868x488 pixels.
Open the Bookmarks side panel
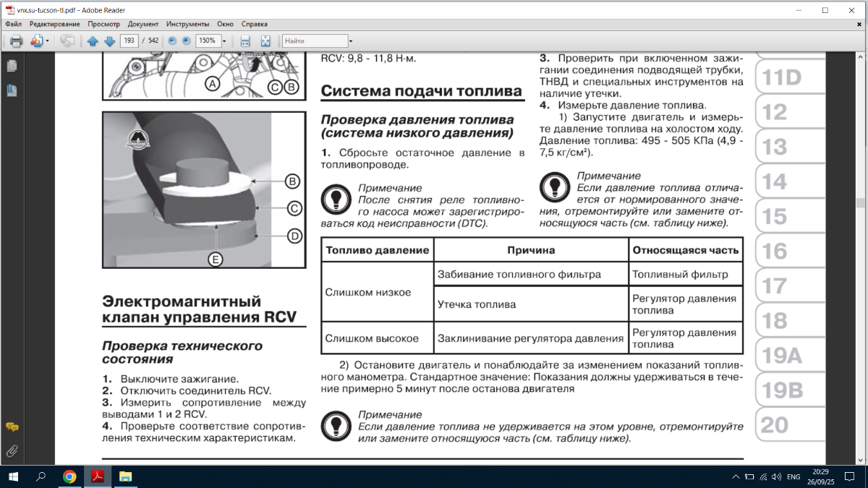(12, 90)
